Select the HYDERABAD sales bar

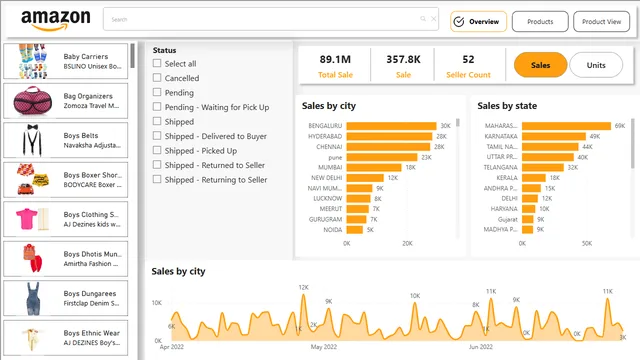pyautogui.click(x=389, y=136)
